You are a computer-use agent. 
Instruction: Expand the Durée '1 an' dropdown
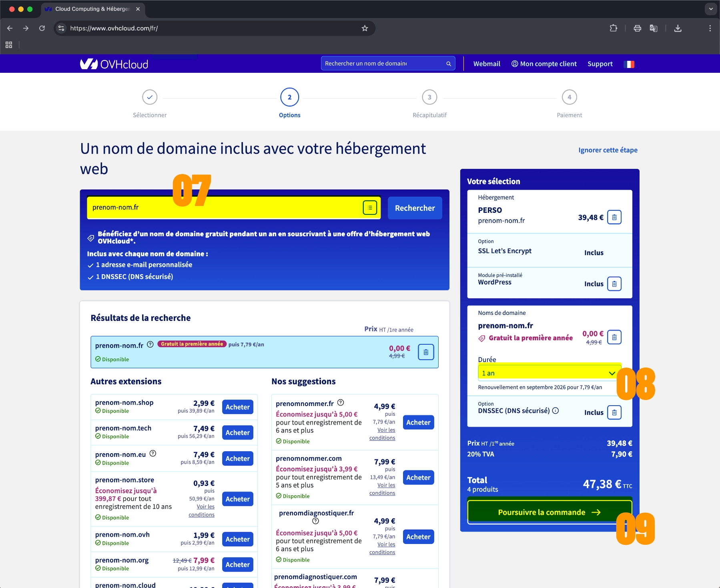[549, 373]
